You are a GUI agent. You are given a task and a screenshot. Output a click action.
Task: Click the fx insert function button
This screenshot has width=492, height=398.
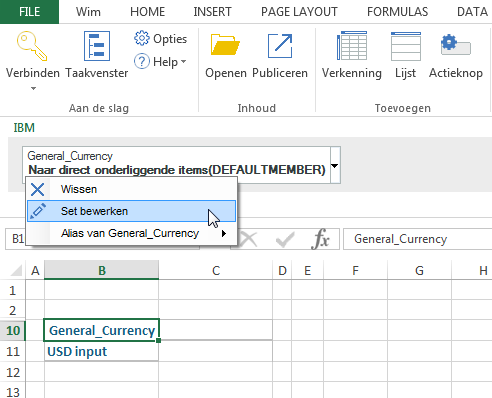tap(321, 239)
